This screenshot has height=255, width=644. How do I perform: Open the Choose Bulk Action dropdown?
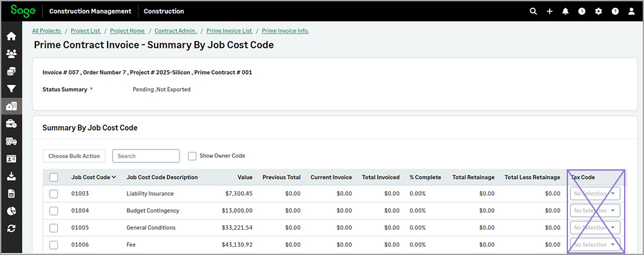point(74,156)
